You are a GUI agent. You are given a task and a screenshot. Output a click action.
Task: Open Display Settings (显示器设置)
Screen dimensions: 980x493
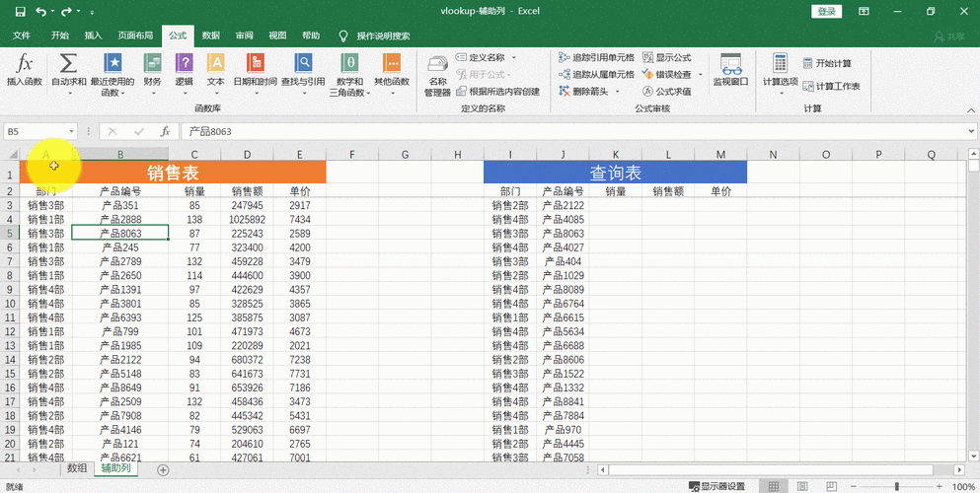click(716, 486)
